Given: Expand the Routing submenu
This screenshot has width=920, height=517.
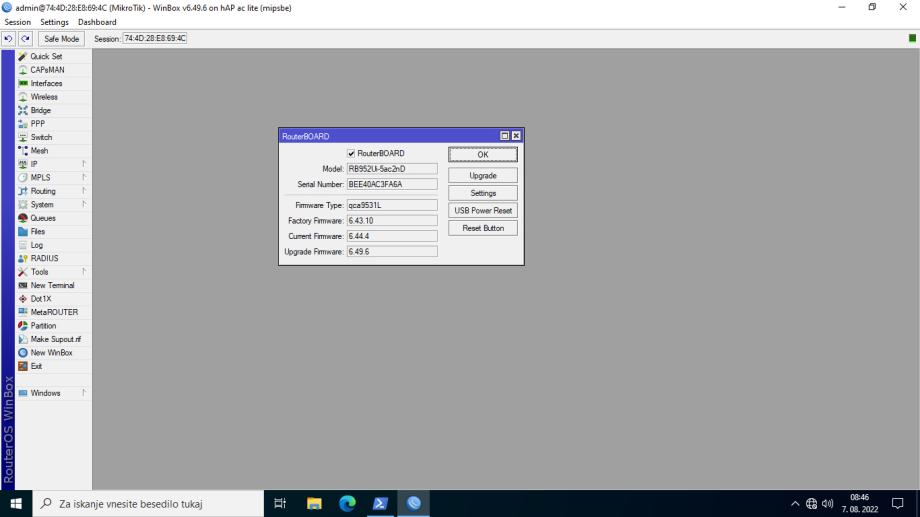Looking at the screenshot, I should (43, 191).
